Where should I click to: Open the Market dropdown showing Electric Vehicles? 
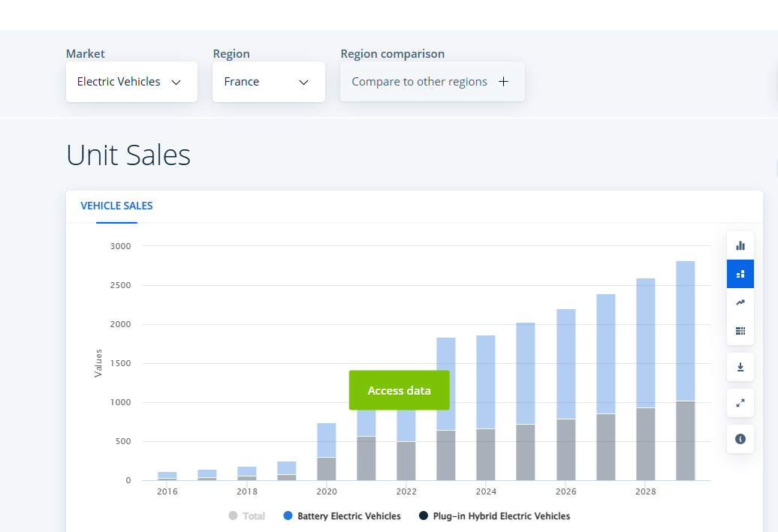(131, 82)
